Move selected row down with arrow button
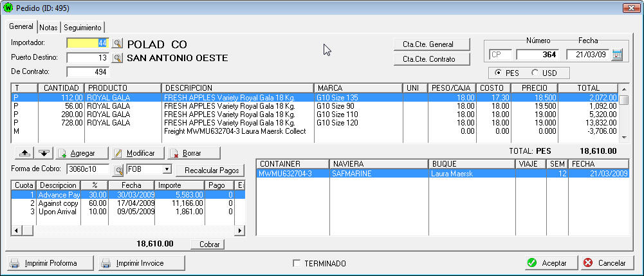The width and height of the screenshot is (644, 276). click(43, 153)
